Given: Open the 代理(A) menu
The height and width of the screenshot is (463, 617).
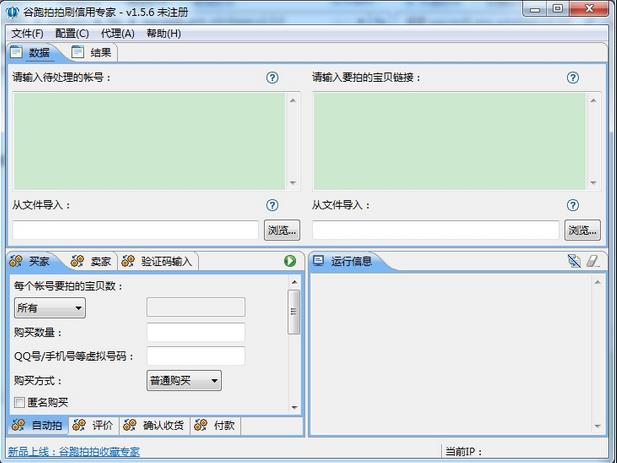Looking at the screenshot, I should [118, 33].
